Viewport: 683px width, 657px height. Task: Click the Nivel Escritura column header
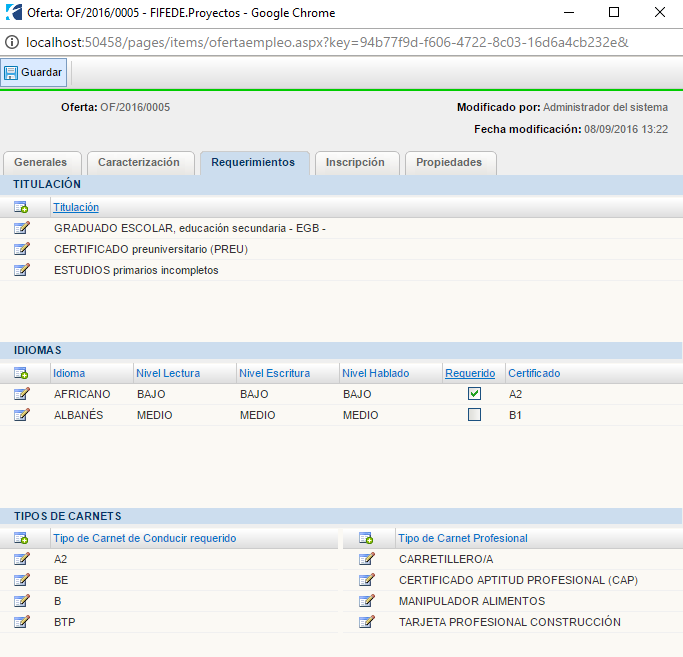coord(274,373)
